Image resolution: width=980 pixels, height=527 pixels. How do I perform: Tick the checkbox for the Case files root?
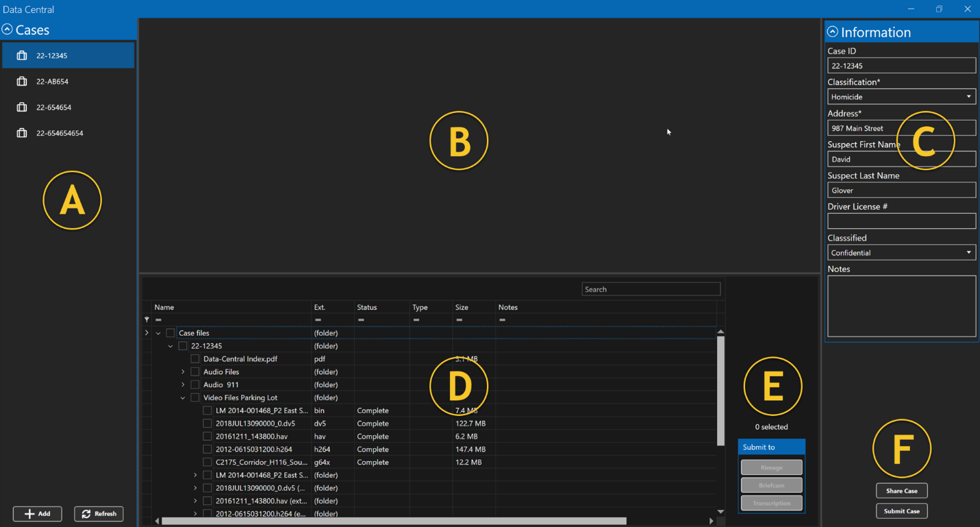pyautogui.click(x=171, y=333)
